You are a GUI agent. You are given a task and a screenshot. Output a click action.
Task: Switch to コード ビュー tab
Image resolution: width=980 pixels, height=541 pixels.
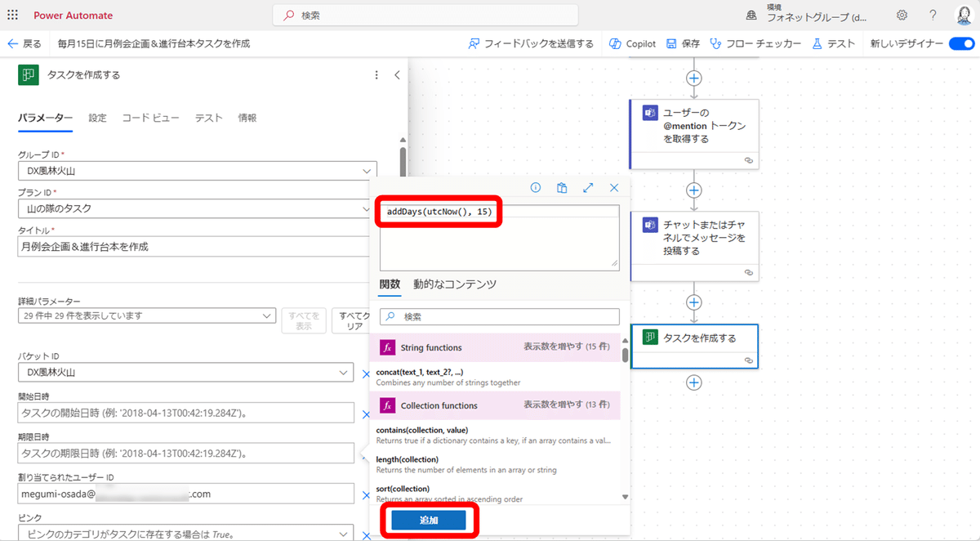151,118
